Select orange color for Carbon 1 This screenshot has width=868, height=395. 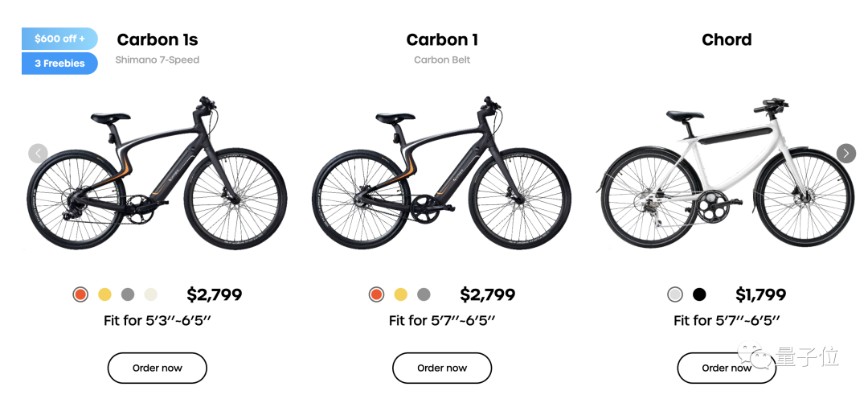376,294
